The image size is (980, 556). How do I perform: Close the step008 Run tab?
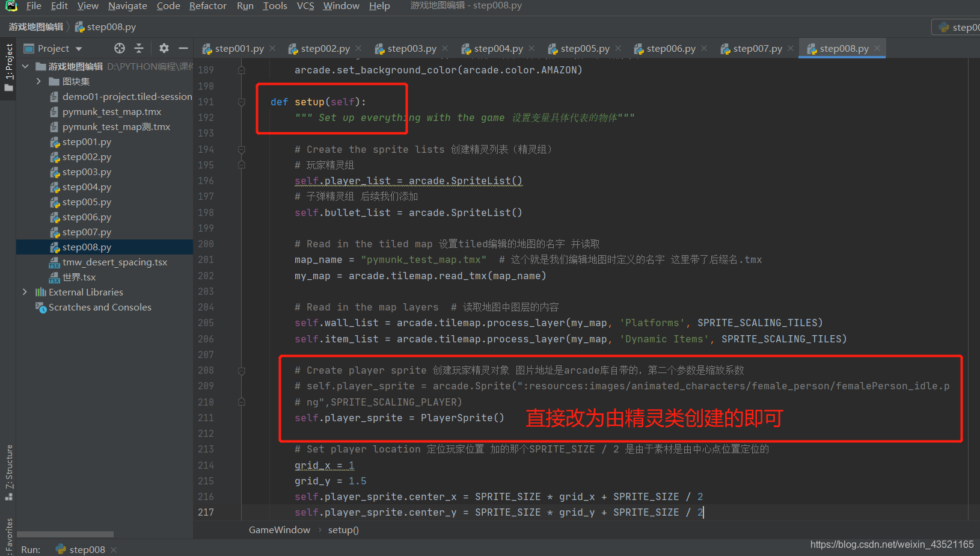[x=114, y=549]
